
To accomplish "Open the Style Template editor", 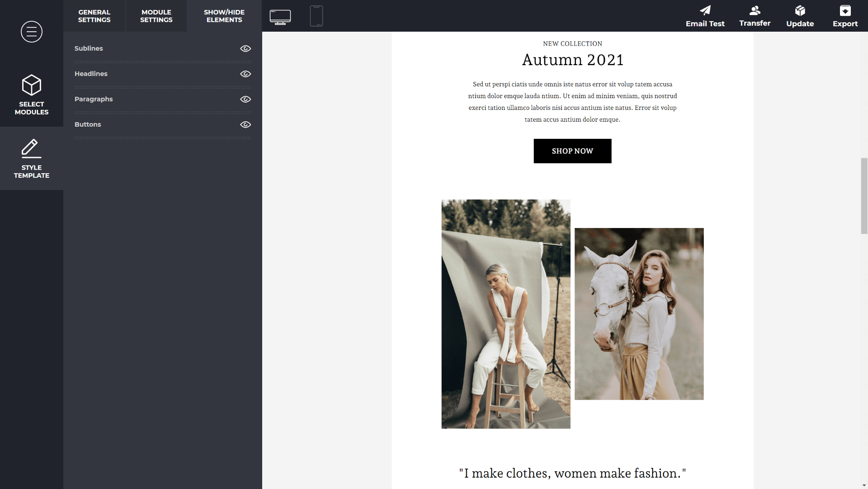I will (x=31, y=157).
